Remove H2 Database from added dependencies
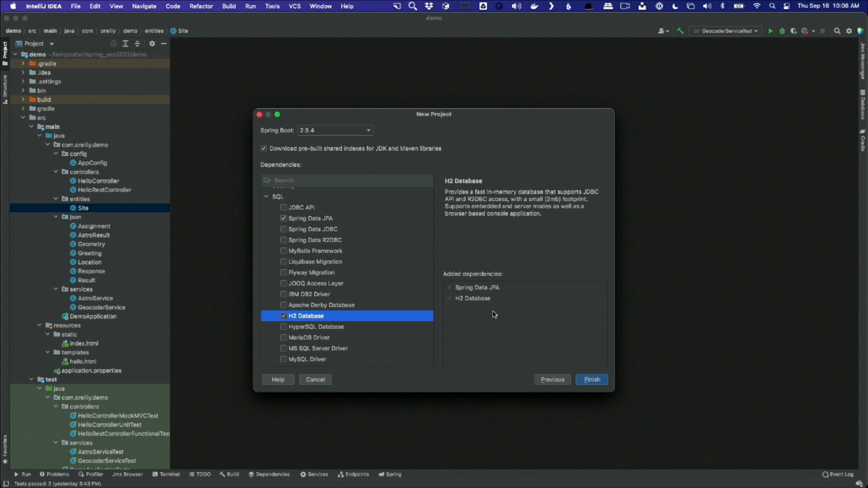 (x=449, y=298)
